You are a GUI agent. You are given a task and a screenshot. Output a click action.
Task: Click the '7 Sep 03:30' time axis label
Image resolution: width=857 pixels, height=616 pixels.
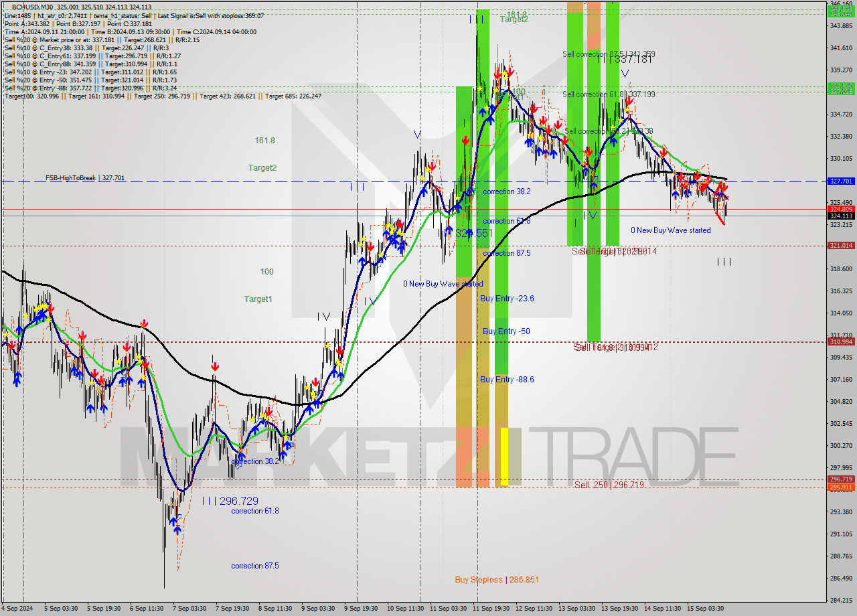point(190,609)
